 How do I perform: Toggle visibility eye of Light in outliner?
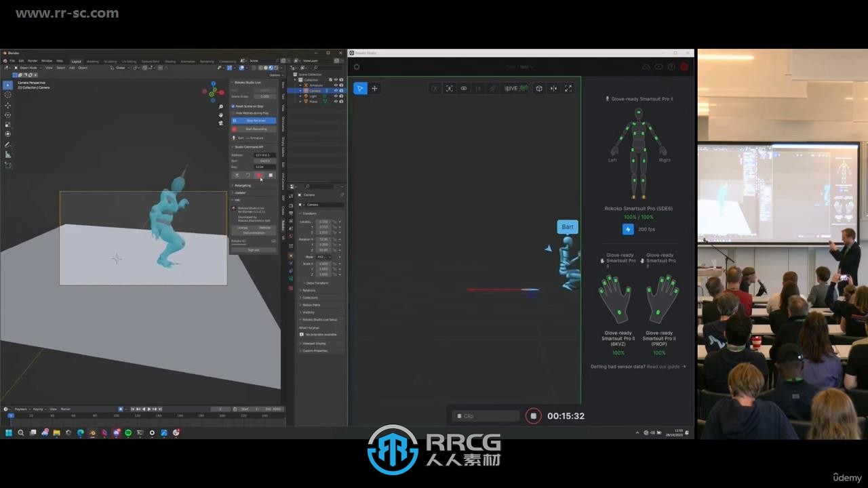tap(336, 96)
